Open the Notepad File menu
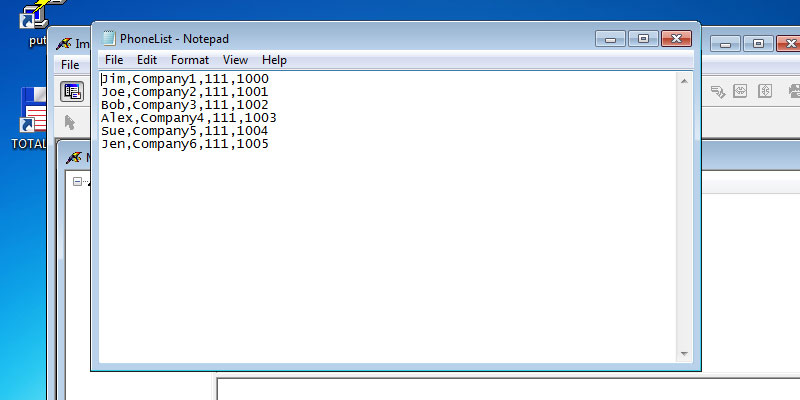 [114, 60]
